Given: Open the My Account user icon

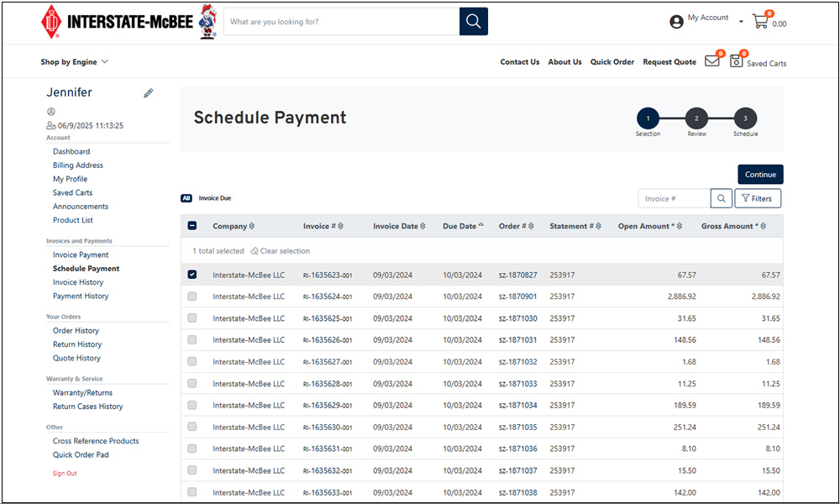Looking at the screenshot, I should 676,22.
